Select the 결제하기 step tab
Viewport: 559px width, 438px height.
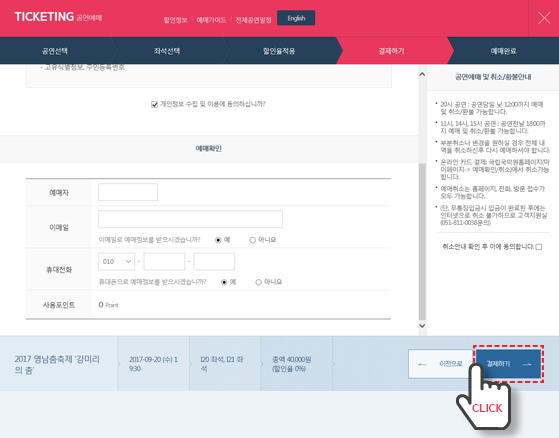(x=391, y=51)
